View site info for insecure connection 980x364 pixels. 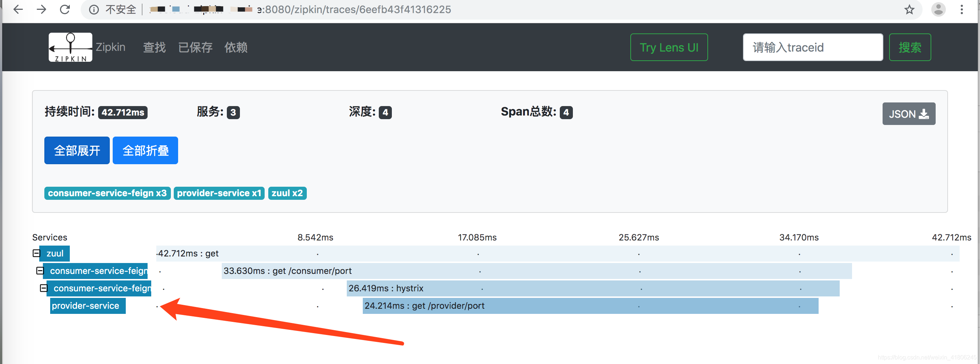tap(93, 9)
